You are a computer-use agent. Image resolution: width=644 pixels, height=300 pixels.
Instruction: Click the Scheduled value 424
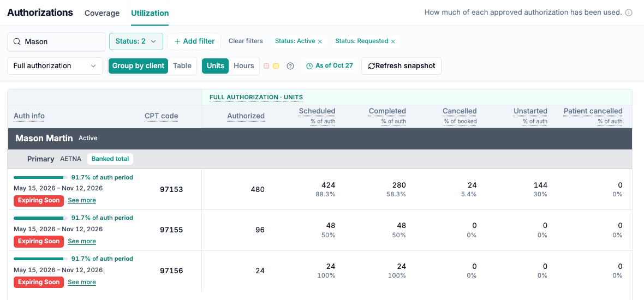329,185
